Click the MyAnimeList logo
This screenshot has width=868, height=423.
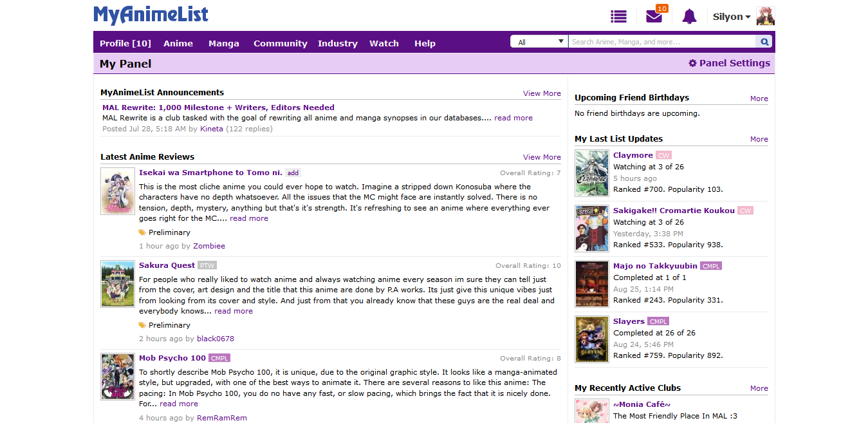pyautogui.click(x=151, y=15)
